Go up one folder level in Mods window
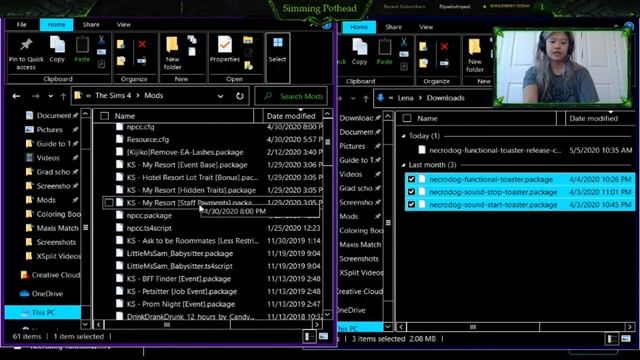Screen dimensions: 640x360 63,96
